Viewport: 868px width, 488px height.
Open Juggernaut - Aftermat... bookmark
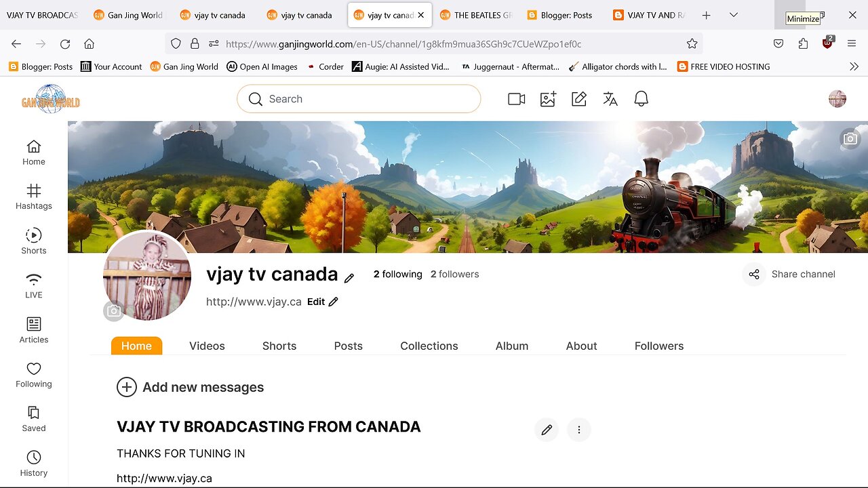pyautogui.click(x=510, y=66)
